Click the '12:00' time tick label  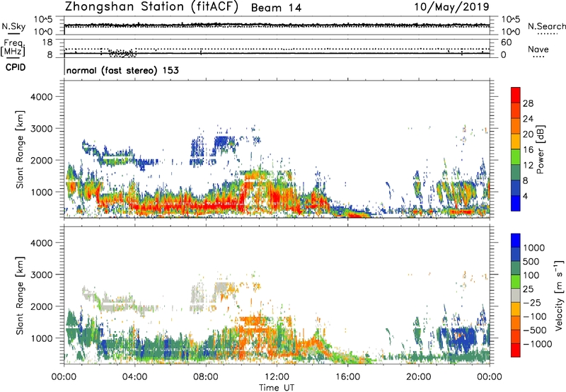click(277, 377)
